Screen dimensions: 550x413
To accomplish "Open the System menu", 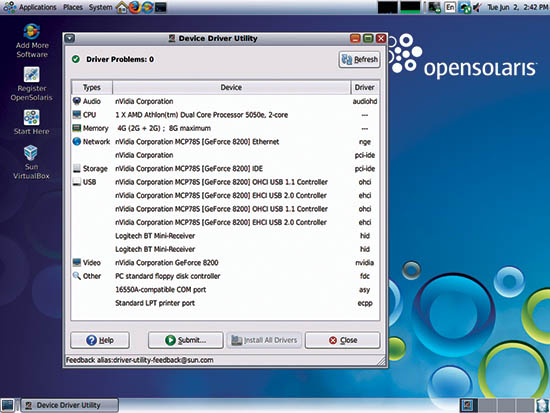I will pos(100,7).
